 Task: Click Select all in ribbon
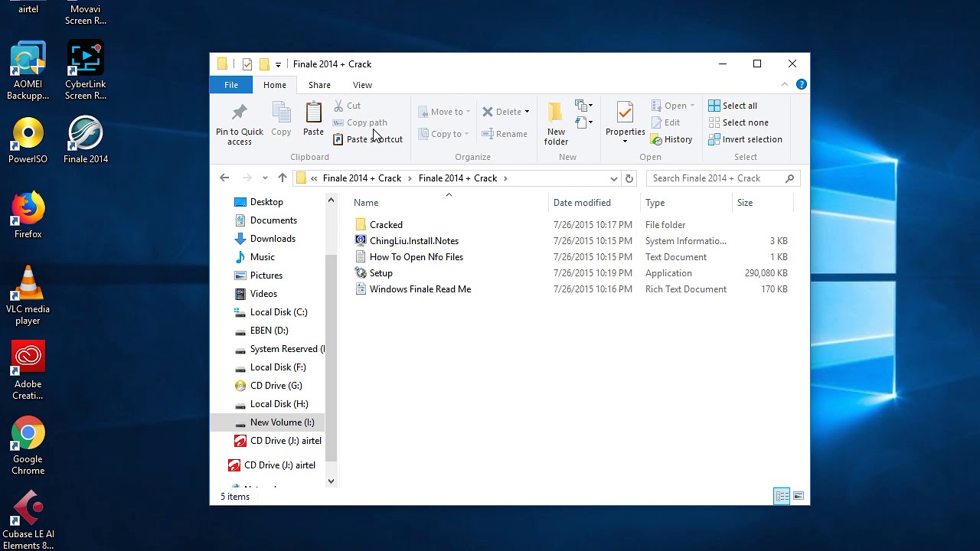(733, 106)
